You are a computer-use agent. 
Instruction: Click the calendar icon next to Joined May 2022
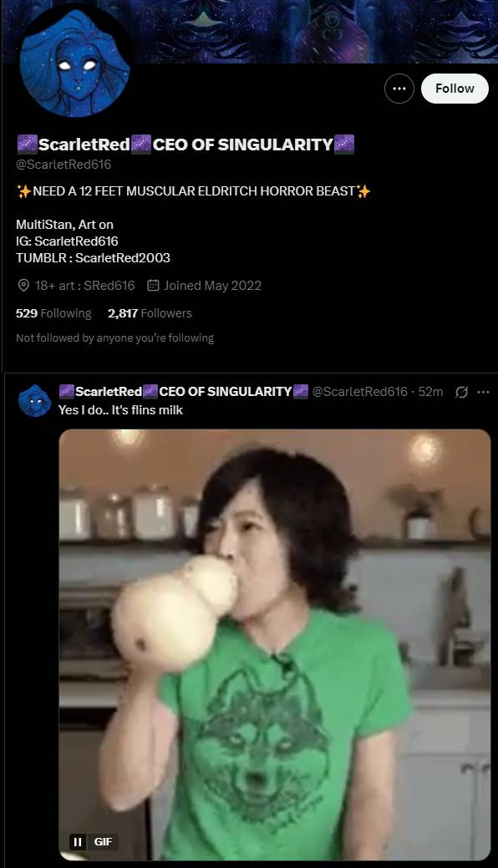tap(153, 286)
